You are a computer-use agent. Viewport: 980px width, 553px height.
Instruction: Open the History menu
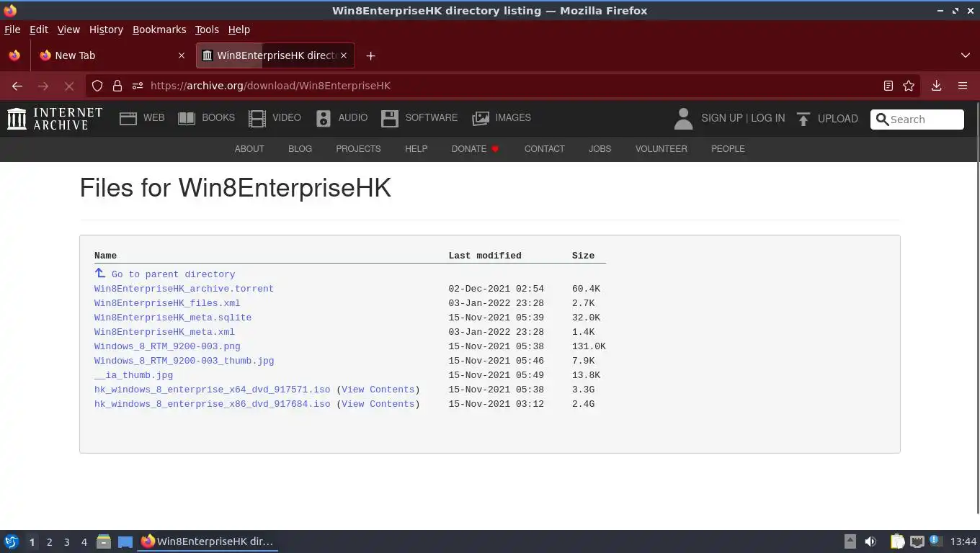(106, 30)
